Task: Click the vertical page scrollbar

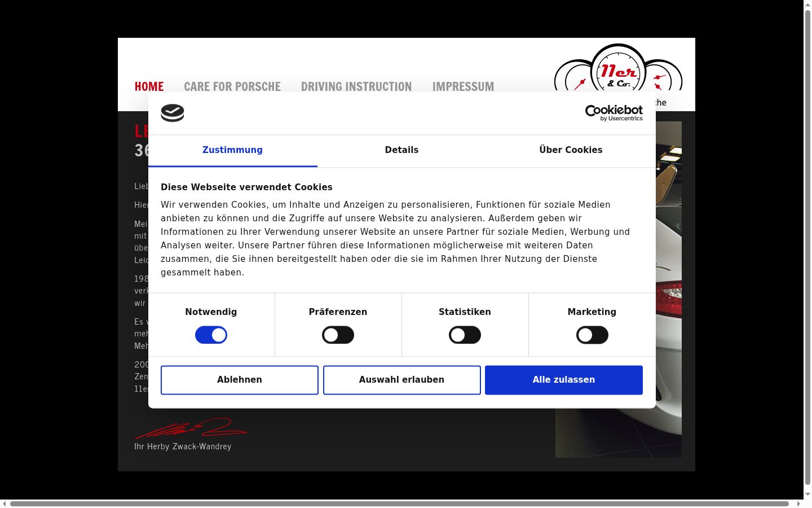Action: pos(807,247)
